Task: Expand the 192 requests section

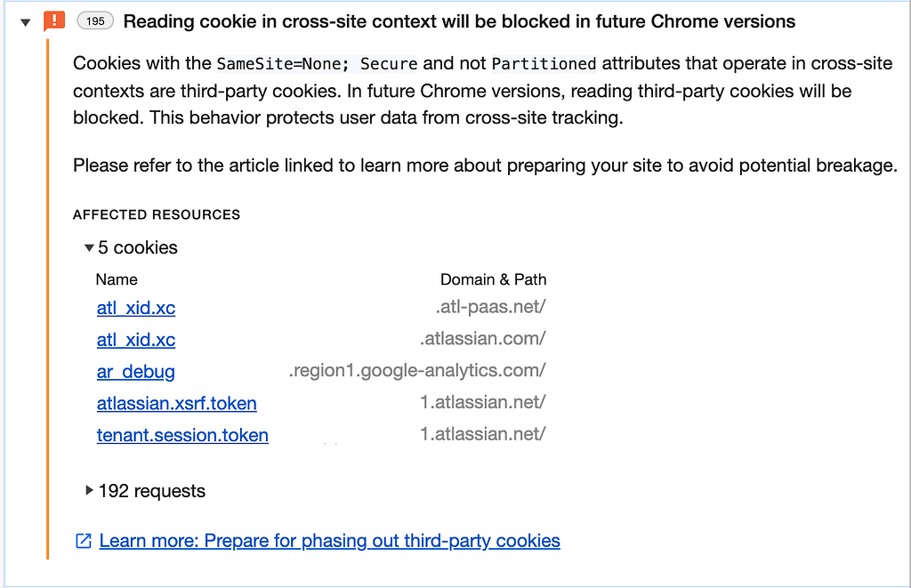Action: (x=90, y=490)
